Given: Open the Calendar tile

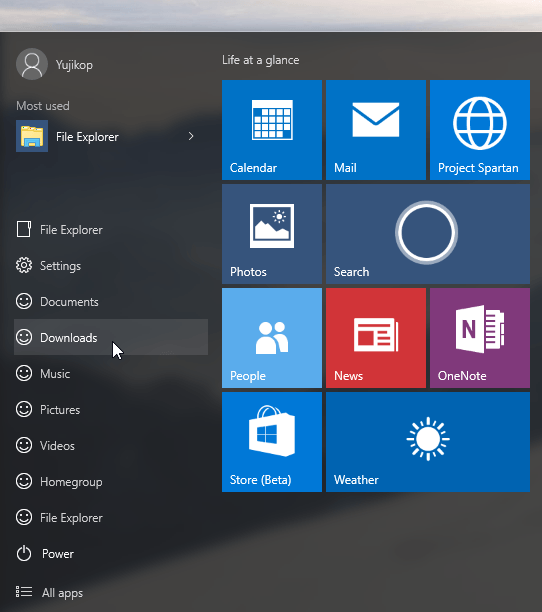Looking at the screenshot, I should pos(272,130).
